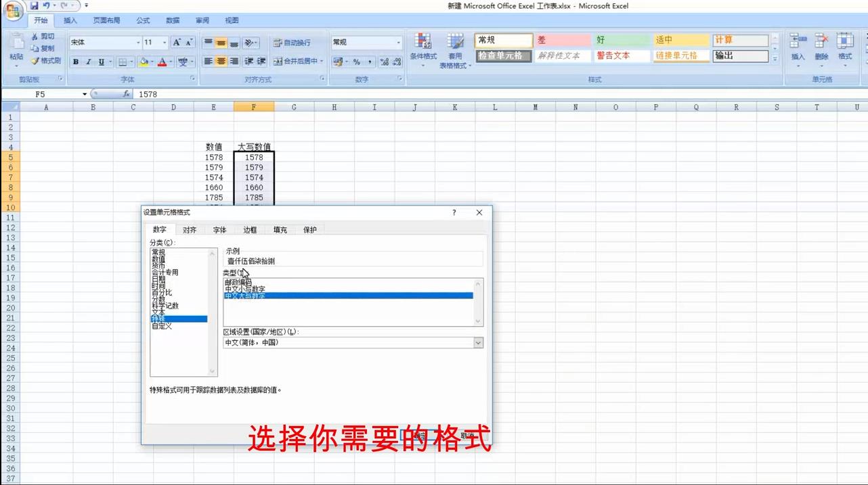The width and height of the screenshot is (868, 485).
Task: Click the 自动换行 wrap text icon
Action: (x=297, y=42)
